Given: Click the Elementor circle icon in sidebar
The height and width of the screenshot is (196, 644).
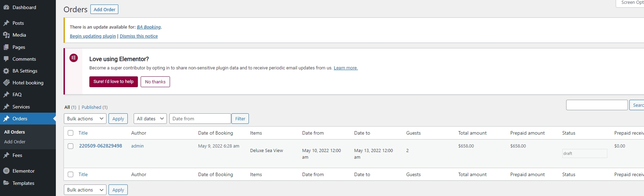Looking at the screenshot, I should [6, 171].
